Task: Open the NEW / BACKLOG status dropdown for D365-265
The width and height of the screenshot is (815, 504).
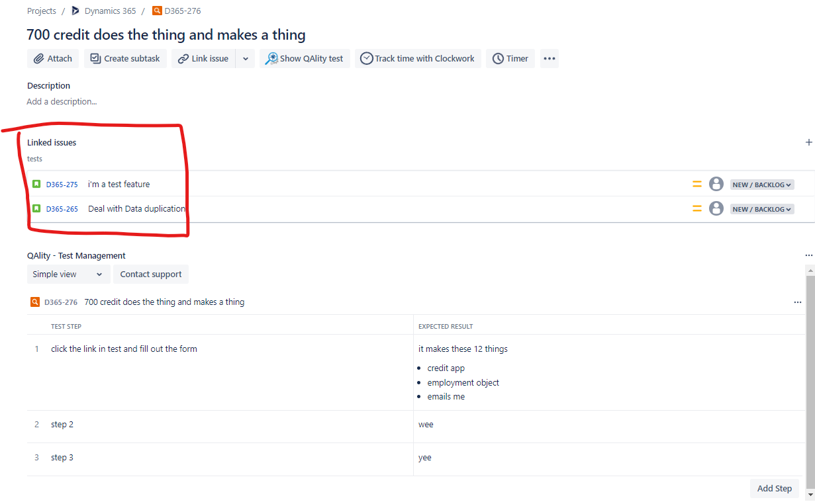Action: click(761, 208)
